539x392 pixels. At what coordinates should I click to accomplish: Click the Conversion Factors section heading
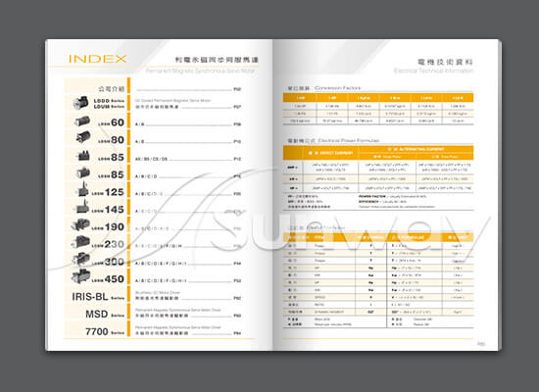click(337, 88)
